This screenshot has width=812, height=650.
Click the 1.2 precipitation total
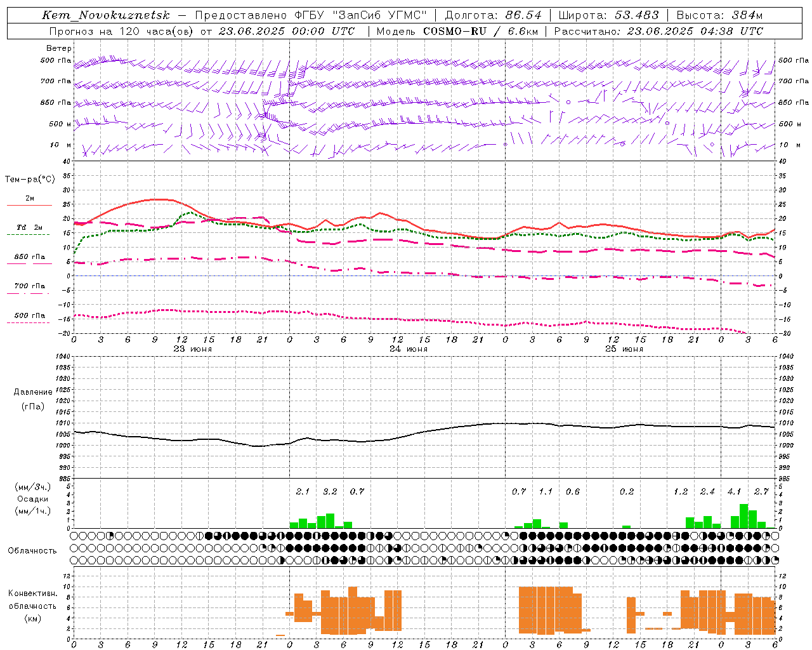click(x=681, y=491)
